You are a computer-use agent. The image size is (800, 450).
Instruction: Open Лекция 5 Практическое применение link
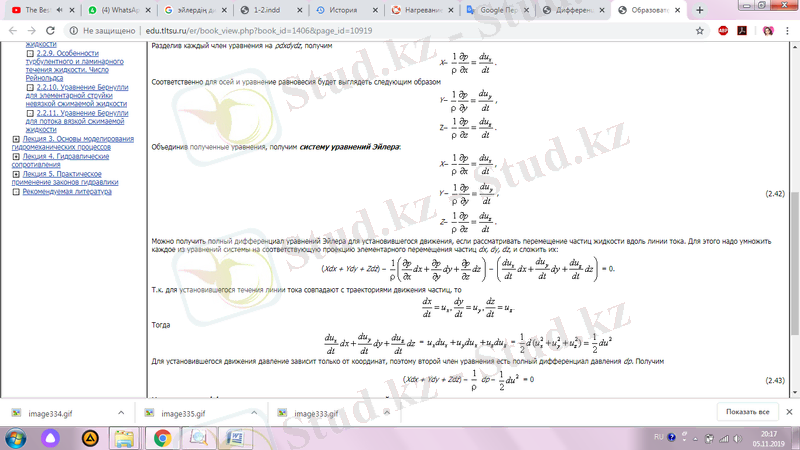click(x=65, y=178)
